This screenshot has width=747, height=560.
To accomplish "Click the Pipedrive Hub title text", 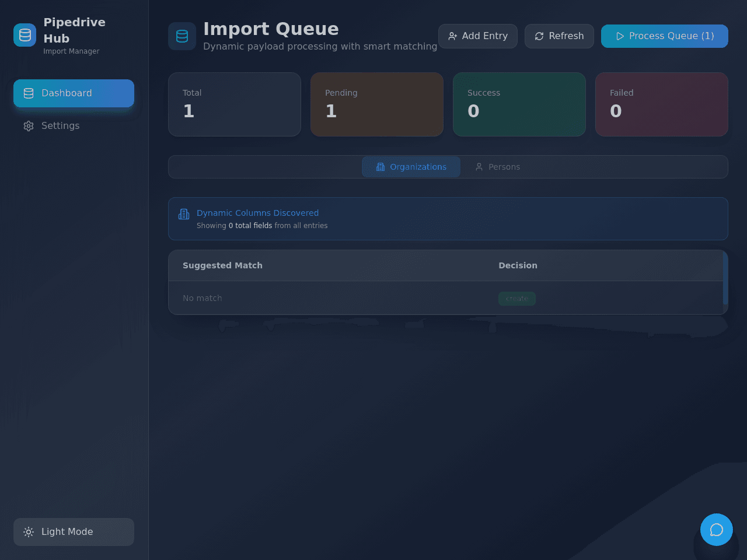I will 75,30.
